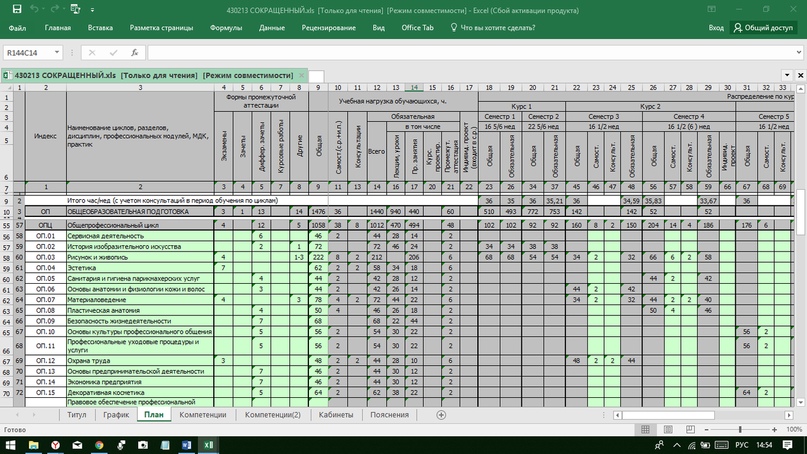Switch to Page Layout view in status bar

coord(668,429)
